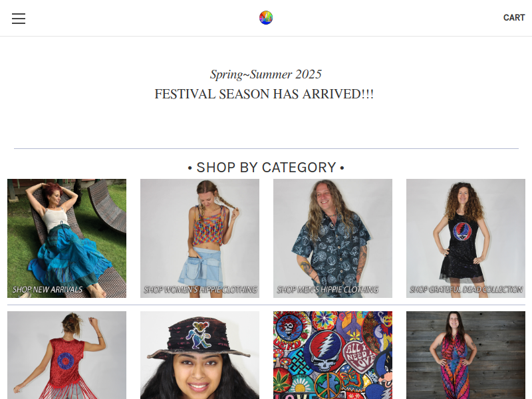Click the Steal Your Face patch
Screen dimensions: 532x399
(x=325, y=352)
